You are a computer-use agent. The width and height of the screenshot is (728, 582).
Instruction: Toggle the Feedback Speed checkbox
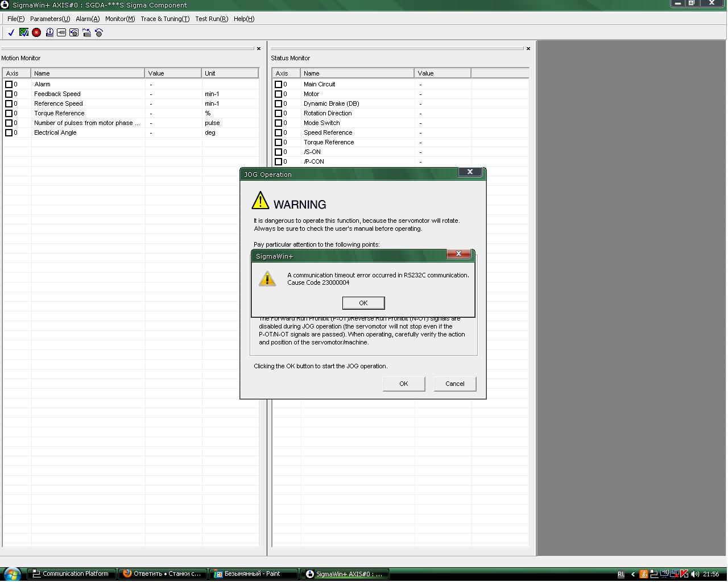(9, 94)
